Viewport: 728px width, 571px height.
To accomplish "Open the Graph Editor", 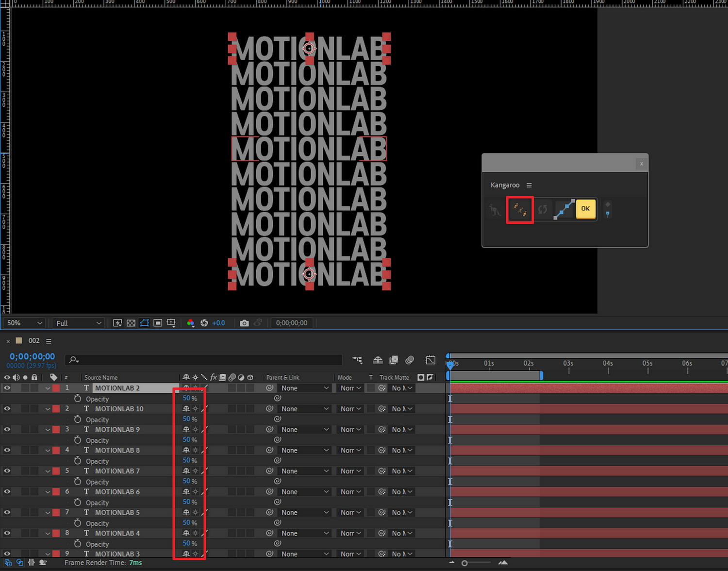I will pyautogui.click(x=430, y=360).
